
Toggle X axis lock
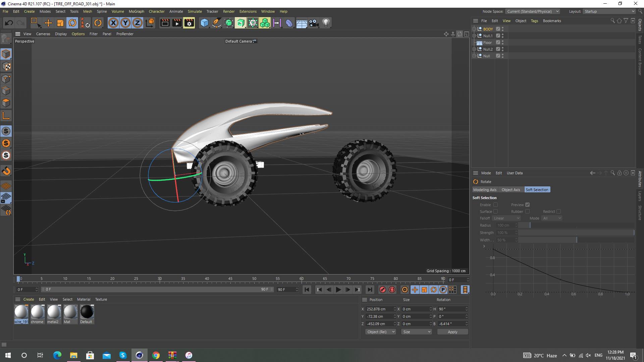point(113,23)
